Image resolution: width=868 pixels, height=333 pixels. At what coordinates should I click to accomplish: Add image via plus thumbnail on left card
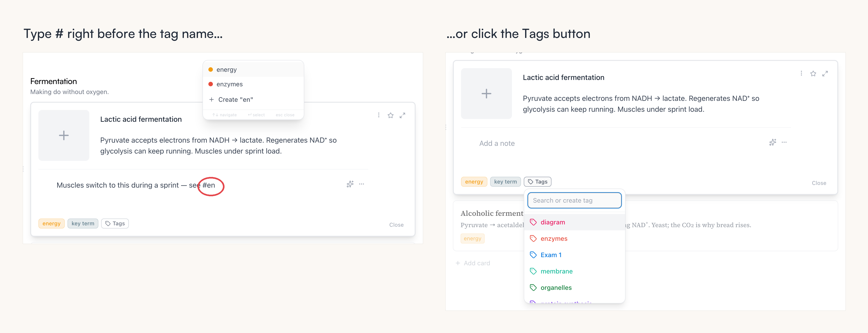(x=64, y=135)
